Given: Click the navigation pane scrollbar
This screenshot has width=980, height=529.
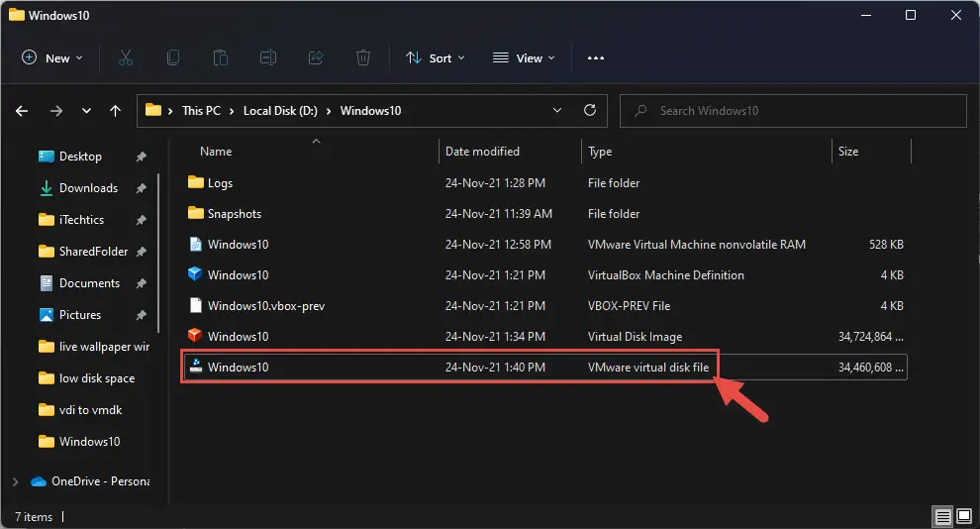Looking at the screenshot, I should point(158,252).
